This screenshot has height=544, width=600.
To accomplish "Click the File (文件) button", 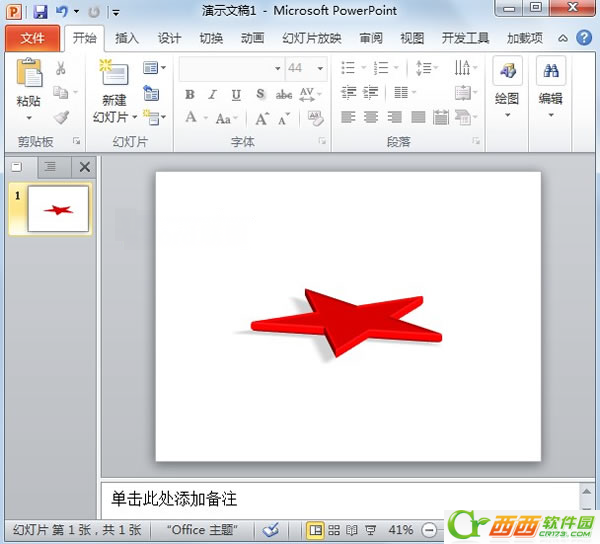I will coord(33,39).
